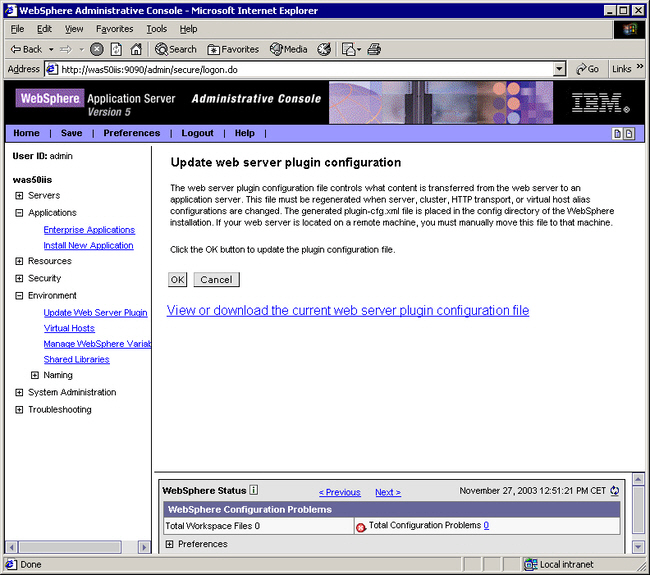Click Save in console navigation bar
Screen dimensions: 650x575
[x=71, y=133]
